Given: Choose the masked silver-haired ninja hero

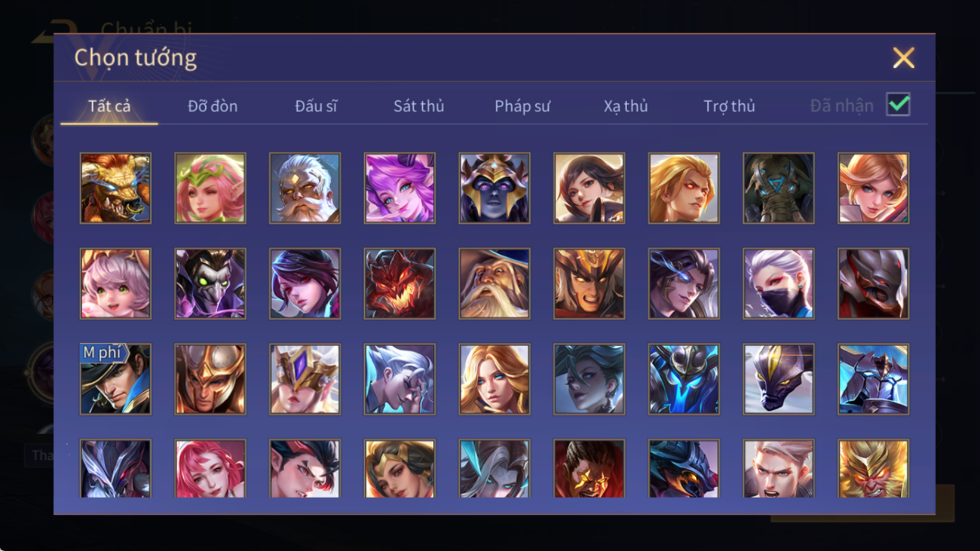Looking at the screenshot, I should 778,284.
